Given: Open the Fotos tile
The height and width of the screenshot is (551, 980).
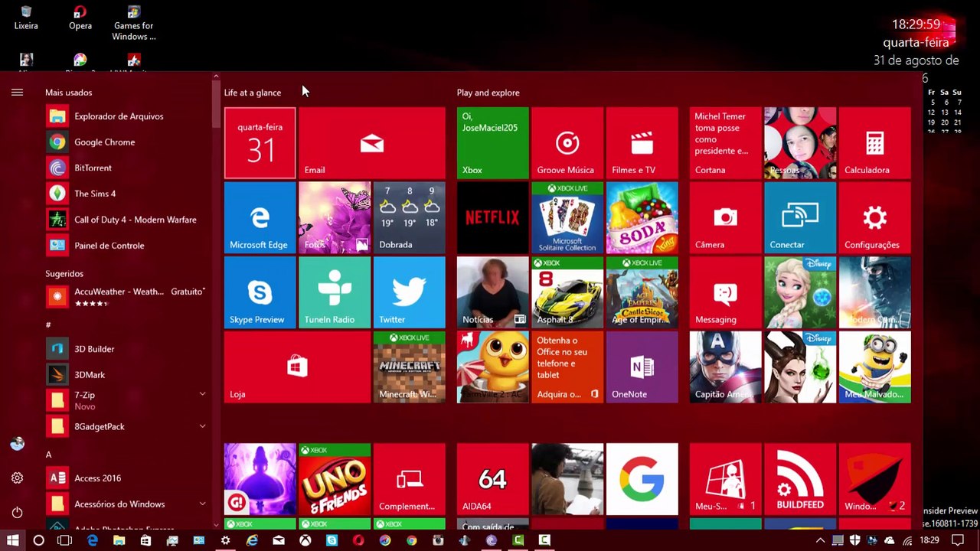Looking at the screenshot, I should pos(335,217).
